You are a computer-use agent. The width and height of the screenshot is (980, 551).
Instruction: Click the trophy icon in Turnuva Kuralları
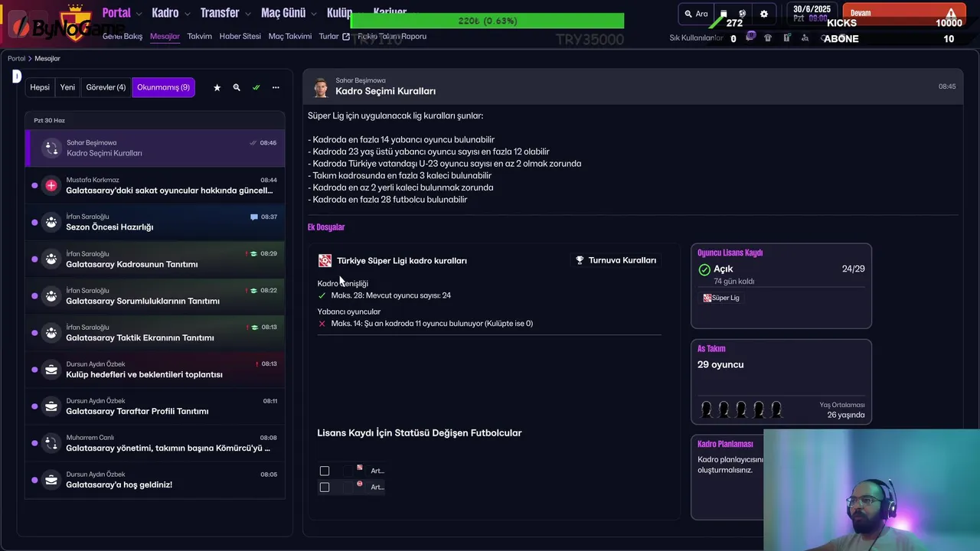coord(580,260)
